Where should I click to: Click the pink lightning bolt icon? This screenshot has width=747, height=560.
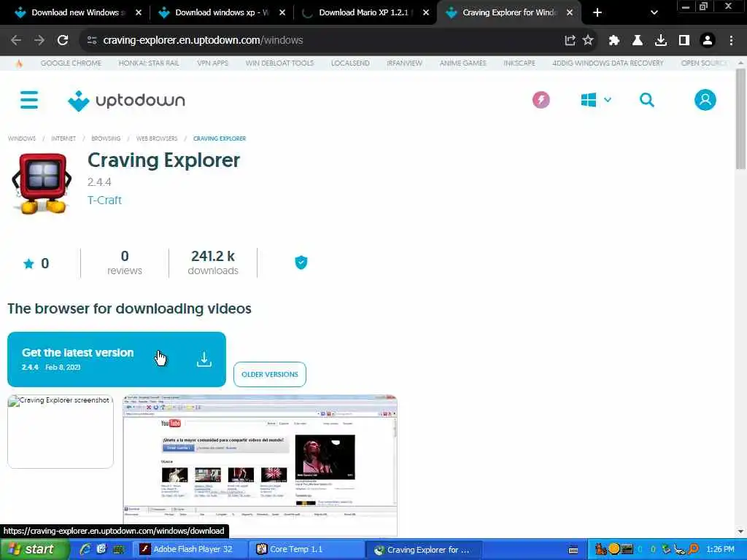[541, 100]
